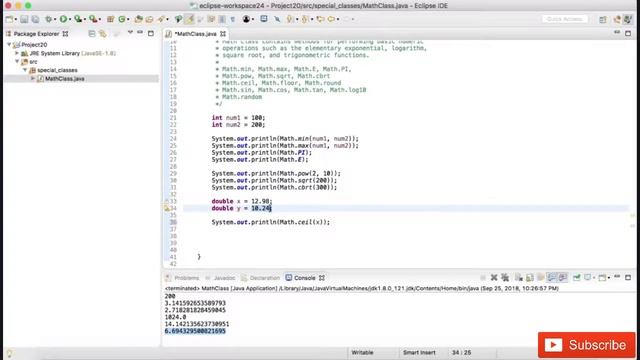Toggle Scroll Lock in Console
Screen dimensions: 640x360
coord(529,278)
